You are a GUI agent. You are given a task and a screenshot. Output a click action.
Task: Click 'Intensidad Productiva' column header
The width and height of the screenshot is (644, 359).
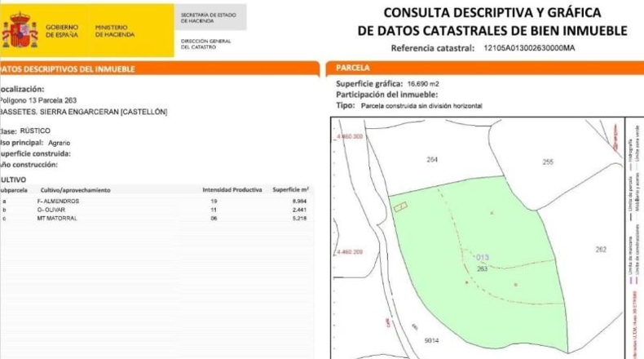[232, 189]
